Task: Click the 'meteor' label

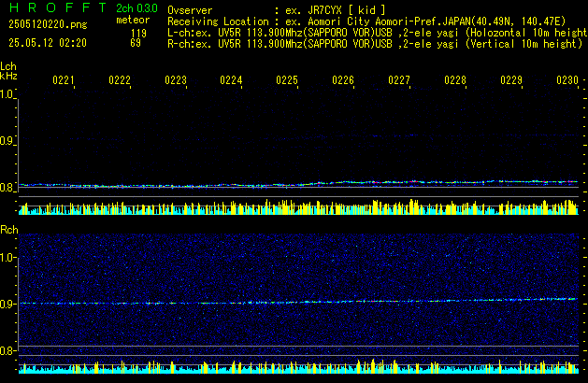Action: (133, 20)
